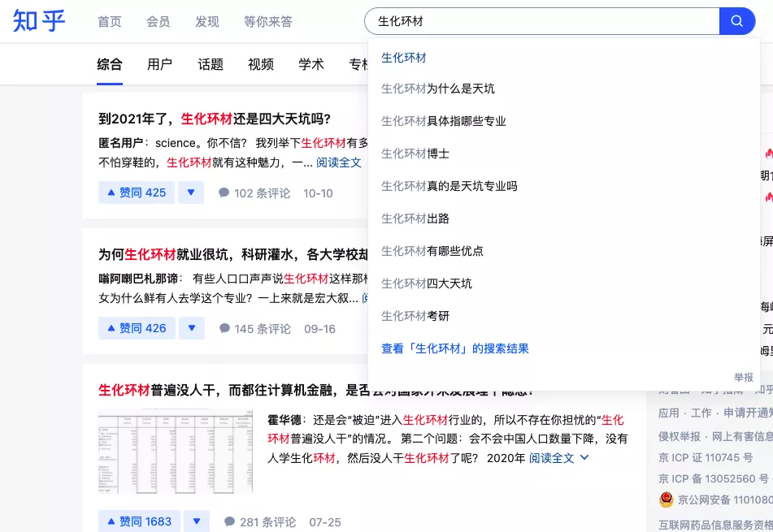Open 会员 in top navigation
Image resolution: width=773 pixels, height=532 pixels.
click(x=159, y=21)
